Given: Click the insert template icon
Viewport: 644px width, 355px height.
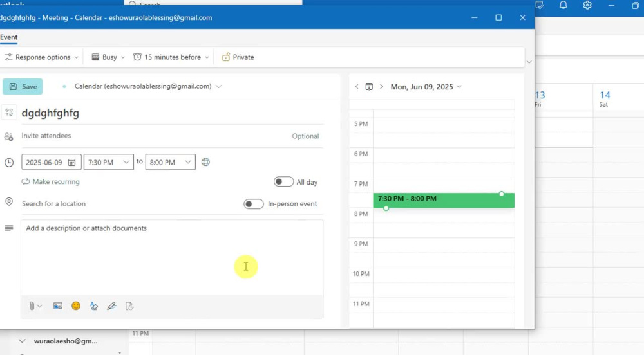Looking at the screenshot, I should (129, 306).
